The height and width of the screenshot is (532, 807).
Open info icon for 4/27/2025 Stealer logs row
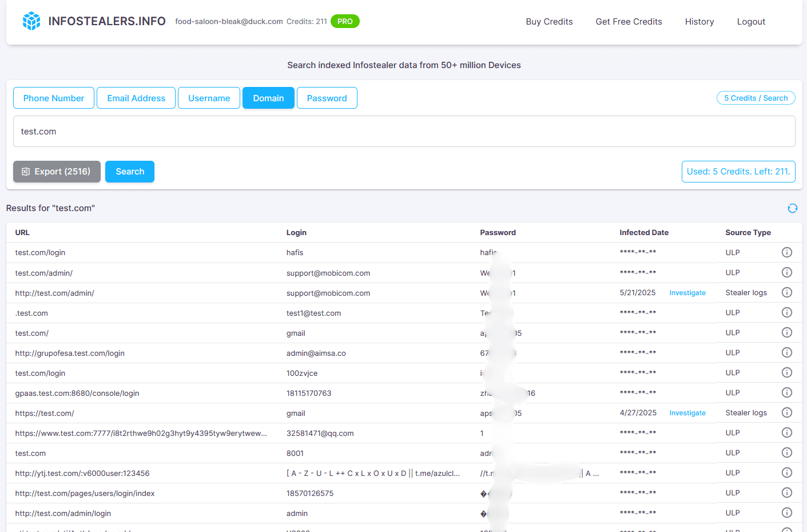tap(786, 412)
